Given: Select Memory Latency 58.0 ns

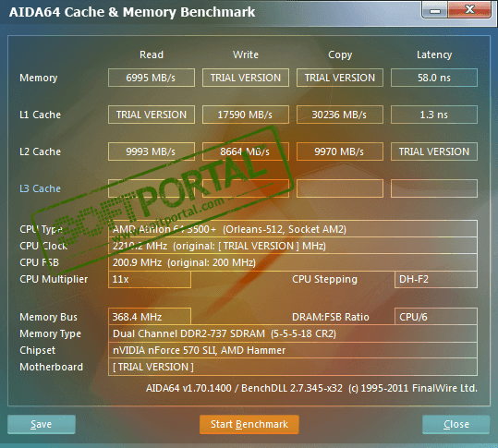Looking at the screenshot, I should (x=434, y=78).
